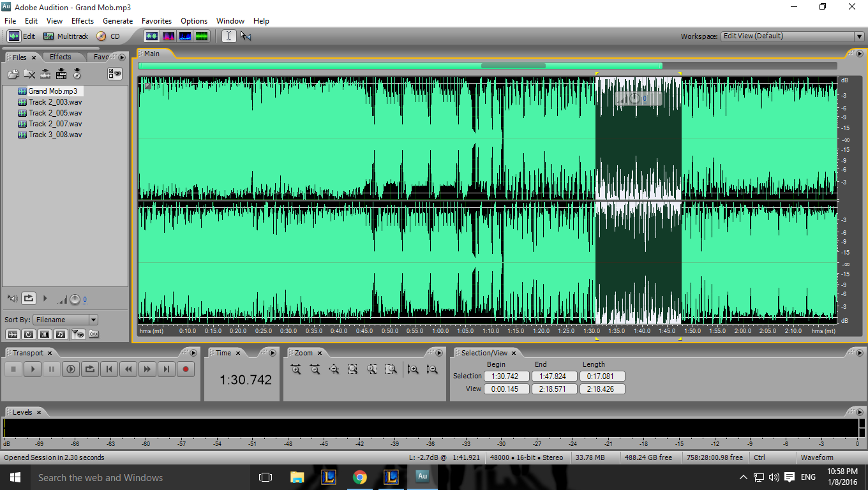The width and height of the screenshot is (868, 490).
Task: Open Files panel options arrow menu
Action: 122,57
